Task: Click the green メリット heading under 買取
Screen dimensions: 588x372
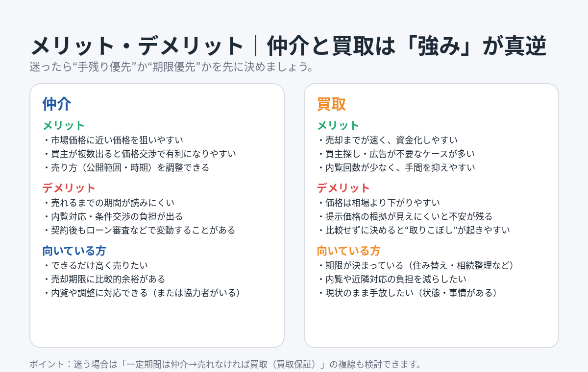Action: tap(338, 125)
